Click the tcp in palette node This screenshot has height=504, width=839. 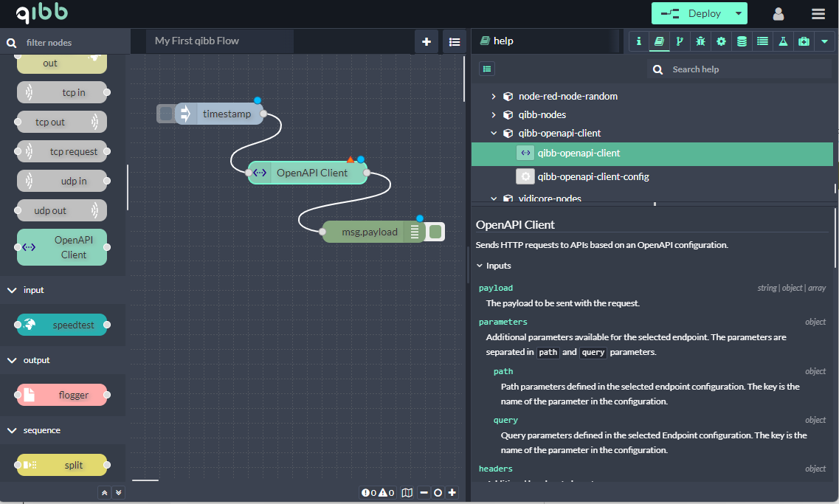pos(61,92)
